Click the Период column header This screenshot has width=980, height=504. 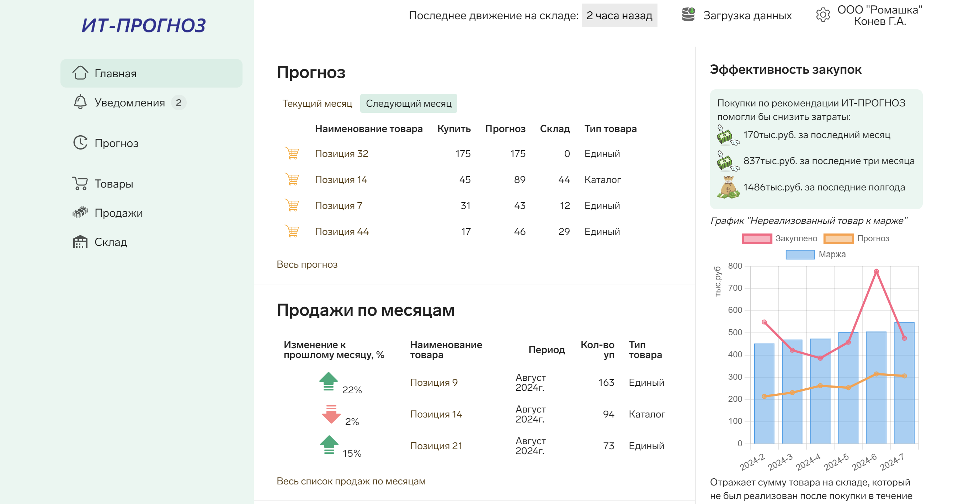coord(546,350)
